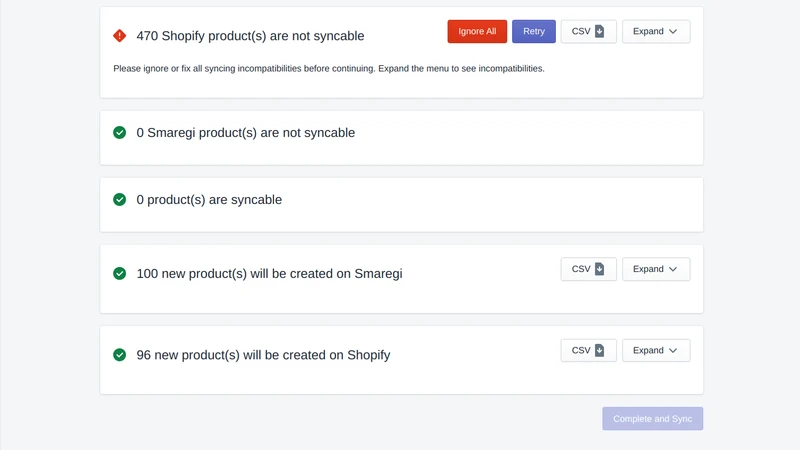
Task: Expand the 470 Shopify products incompatibilities list
Action: tap(656, 31)
